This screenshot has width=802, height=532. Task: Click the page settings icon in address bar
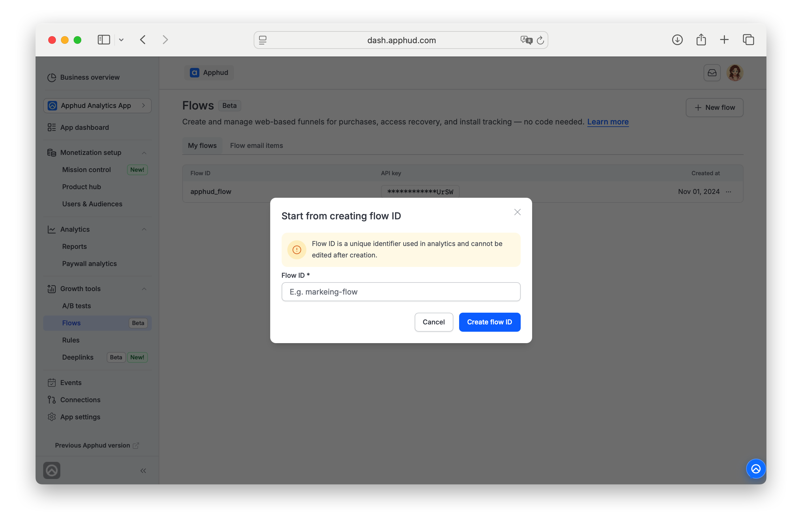(263, 40)
